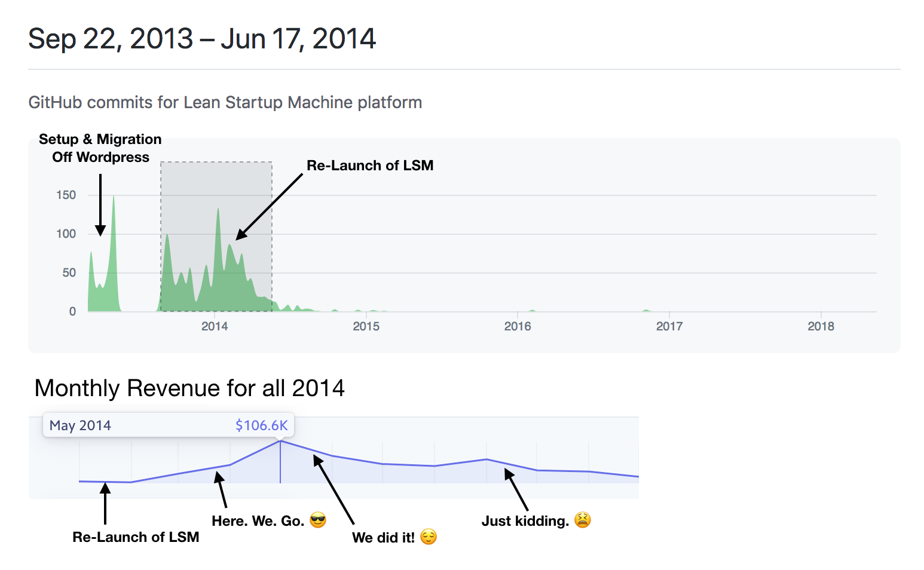The height and width of the screenshot is (570, 924).
Task: Click the tired emoji next to "Just kidding."
Action: click(583, 520)
